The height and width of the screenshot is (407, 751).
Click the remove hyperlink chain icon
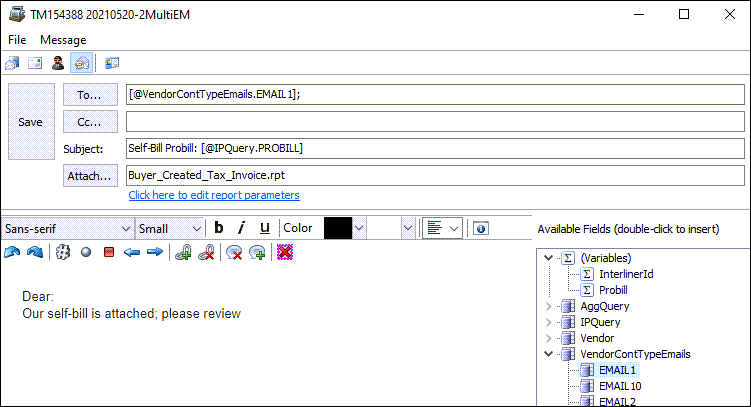pyautogui.click(x=206, y=252)
